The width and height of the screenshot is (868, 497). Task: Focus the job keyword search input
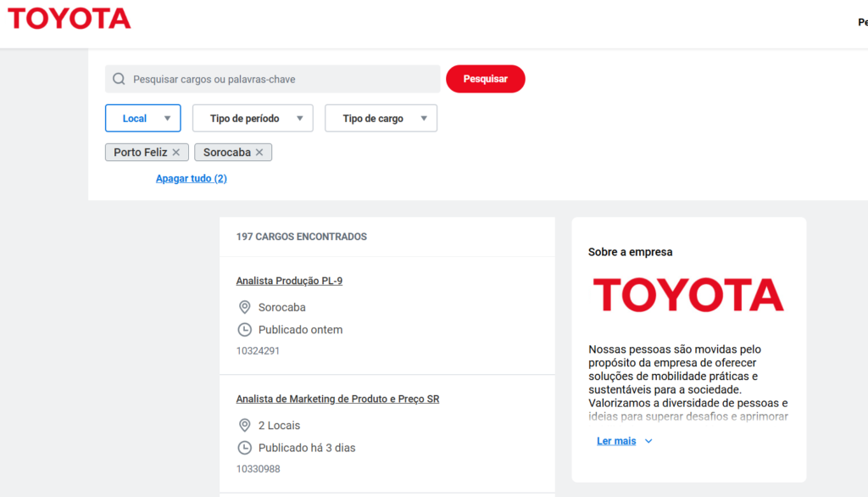tap(272, 79)
